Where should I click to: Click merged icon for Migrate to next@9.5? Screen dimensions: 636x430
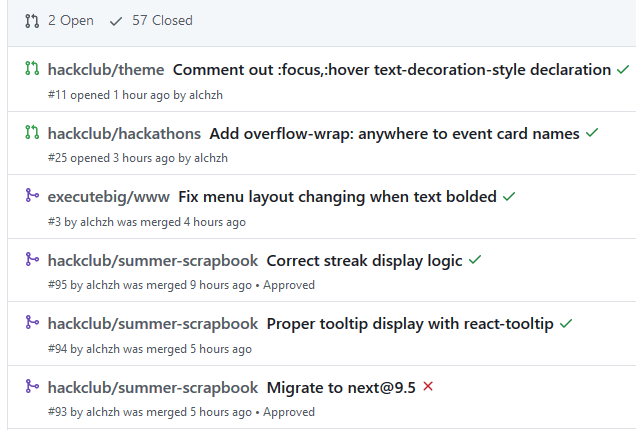pyautogui.click(x=32, y=386)
